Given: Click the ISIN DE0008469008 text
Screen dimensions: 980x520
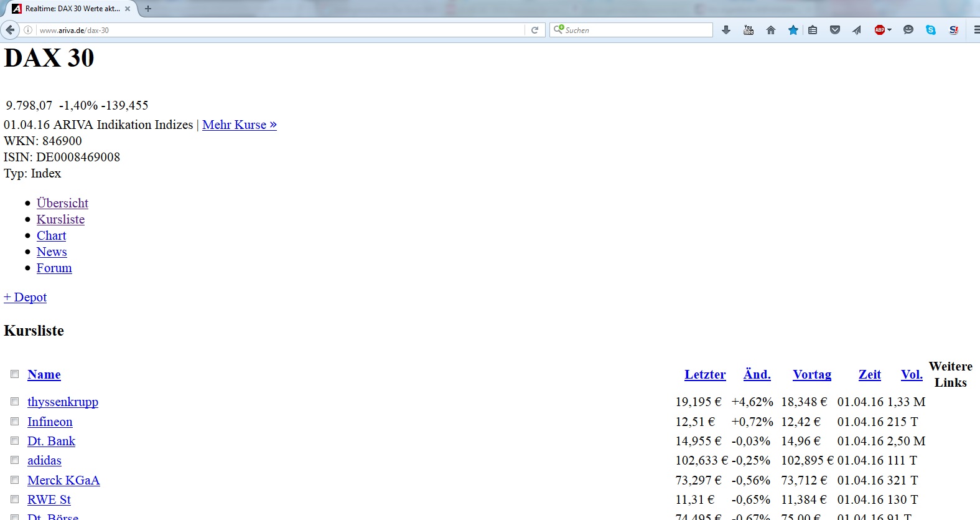Looking at the screenshot, I should (62, 157).
